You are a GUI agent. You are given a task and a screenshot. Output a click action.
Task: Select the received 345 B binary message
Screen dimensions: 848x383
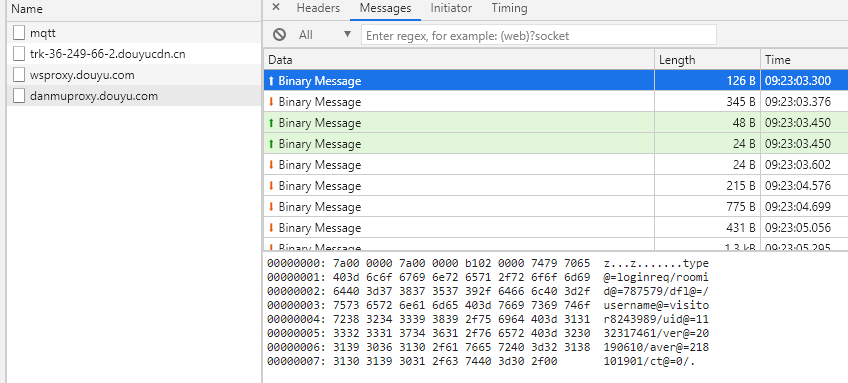pyautogui.click(x=555, y=102)
